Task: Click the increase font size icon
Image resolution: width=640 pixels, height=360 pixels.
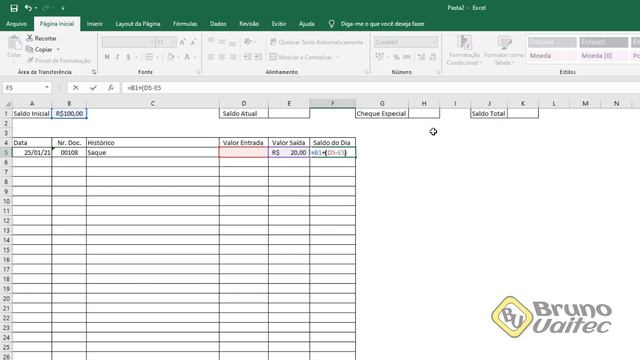Action: [182, 42]
